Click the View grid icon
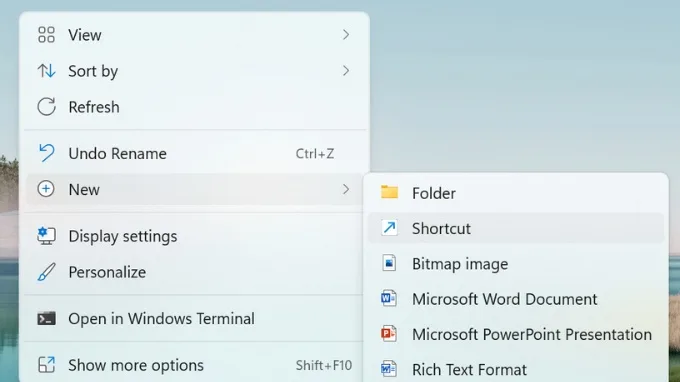This screenshot has width=680, height=382. click(x=46, y=35)
